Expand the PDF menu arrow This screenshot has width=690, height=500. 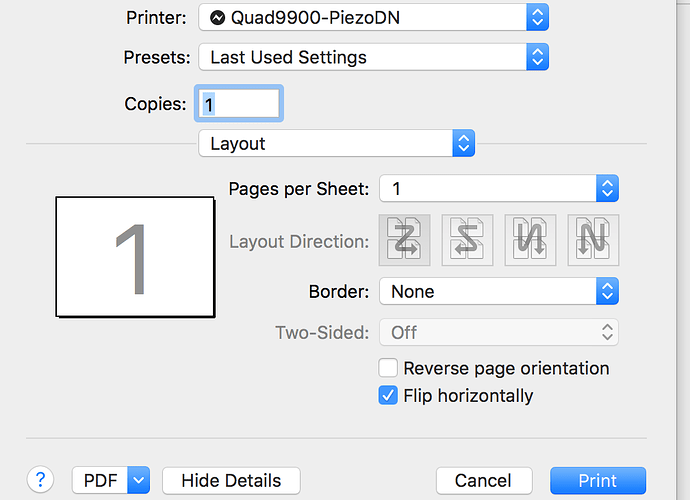click(x=139, y=481)
